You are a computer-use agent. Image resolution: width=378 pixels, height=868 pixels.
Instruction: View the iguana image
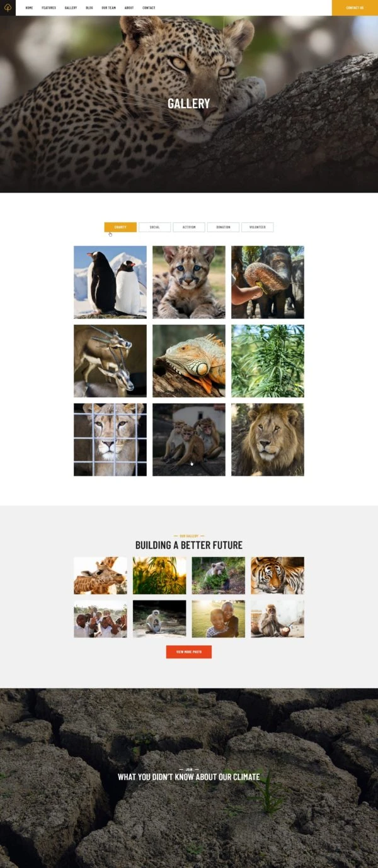point(189,361)
